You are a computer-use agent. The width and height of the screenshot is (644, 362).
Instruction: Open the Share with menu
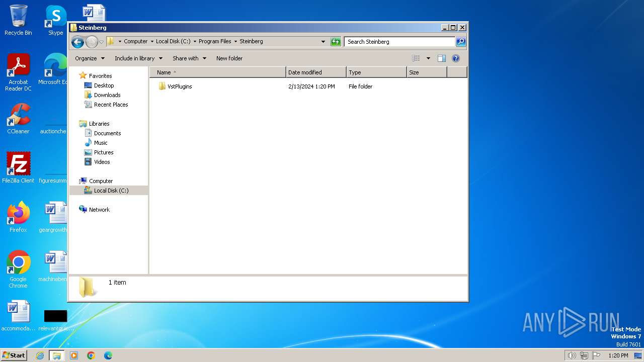[189, 58]
